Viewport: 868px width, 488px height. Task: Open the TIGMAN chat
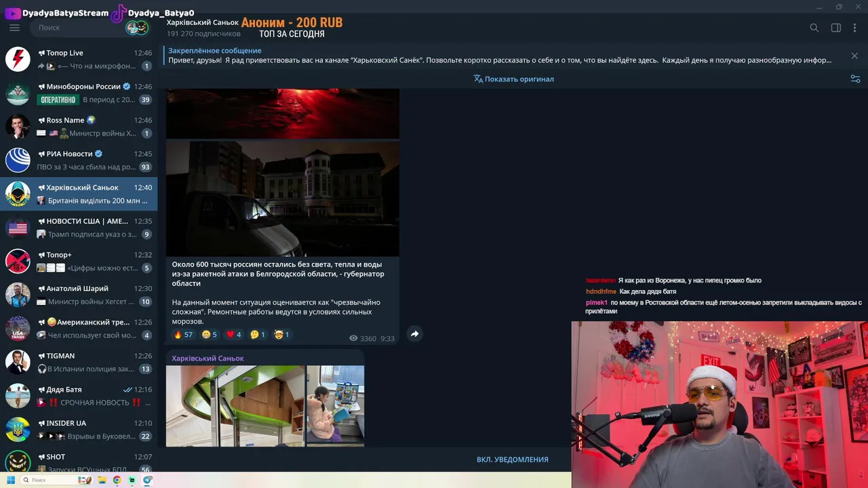click(79, 362)
